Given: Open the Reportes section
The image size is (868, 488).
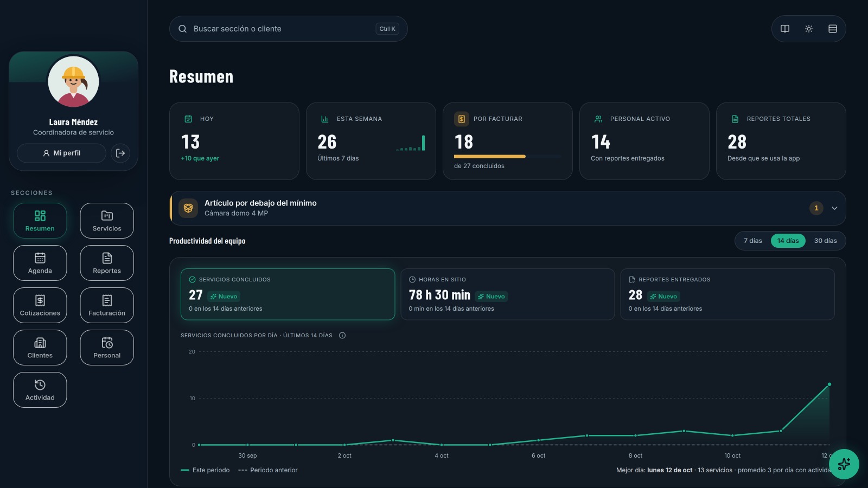Looking at the screenshot, I should coord(107,263).
